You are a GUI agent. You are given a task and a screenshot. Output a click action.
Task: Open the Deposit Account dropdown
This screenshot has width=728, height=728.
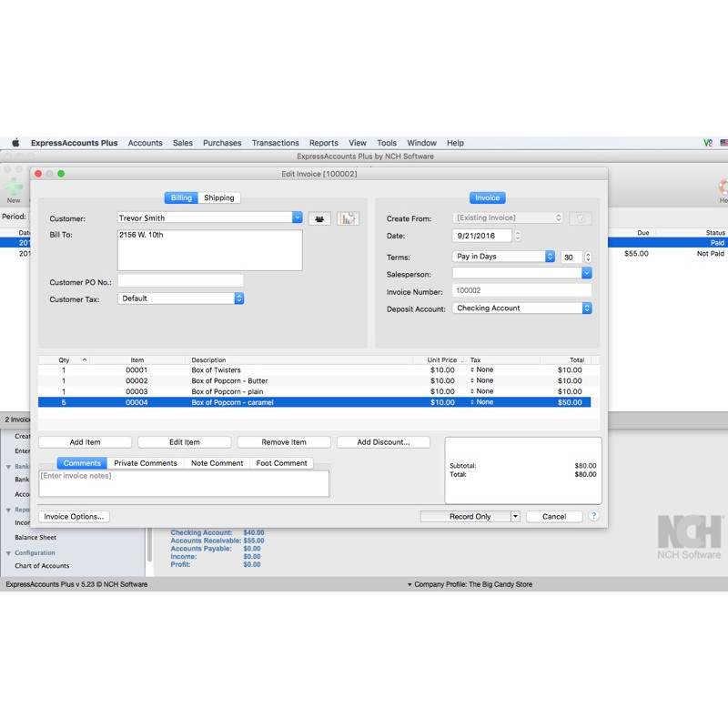point(587,308)
